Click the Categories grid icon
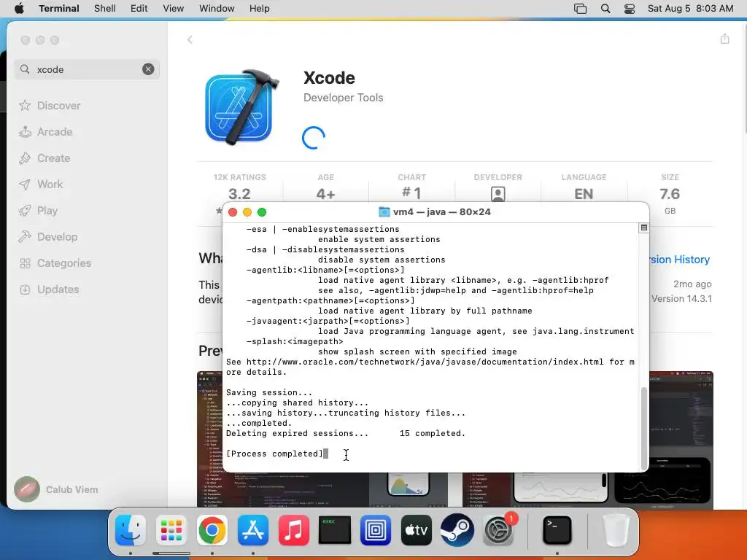This screenshot has height=560, width=747. [x=25, y=262]
